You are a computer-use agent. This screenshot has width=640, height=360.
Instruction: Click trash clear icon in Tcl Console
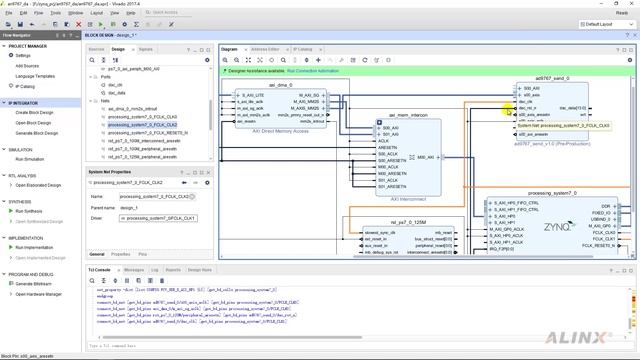162,281
